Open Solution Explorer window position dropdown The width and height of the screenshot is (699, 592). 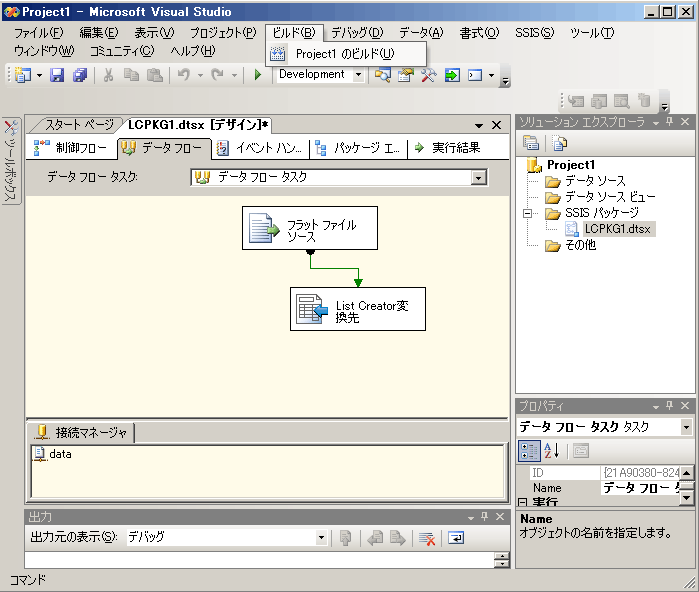pyautogui.click(x=656, y=122)
